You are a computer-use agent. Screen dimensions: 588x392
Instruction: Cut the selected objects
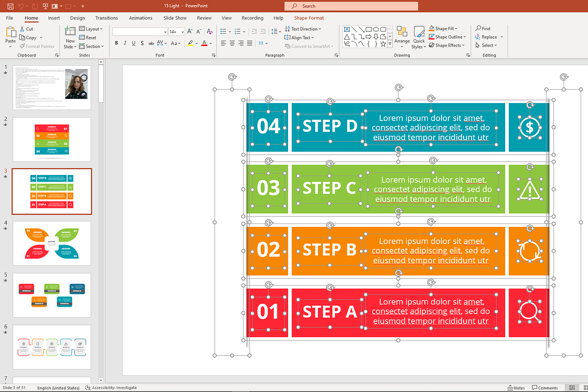[x=26, y=29]
